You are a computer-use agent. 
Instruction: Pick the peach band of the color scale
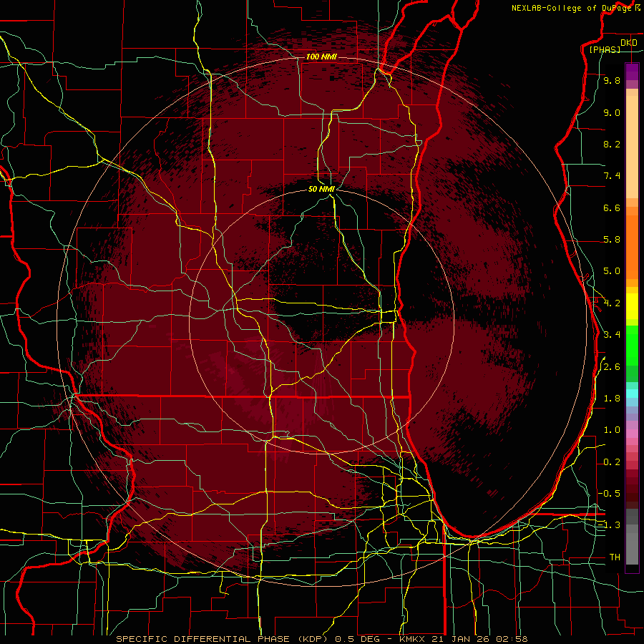[x=632, y=144]
